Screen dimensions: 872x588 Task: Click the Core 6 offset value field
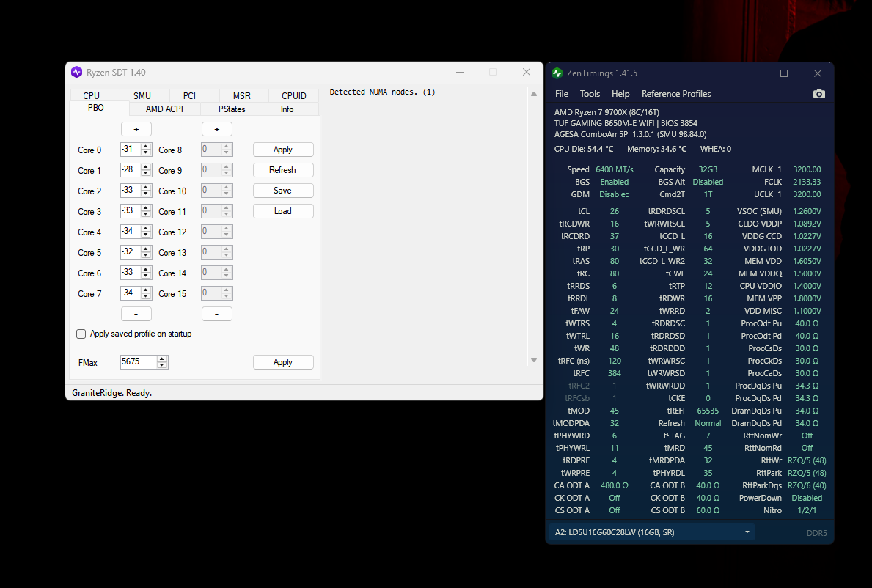coord(130,273)
